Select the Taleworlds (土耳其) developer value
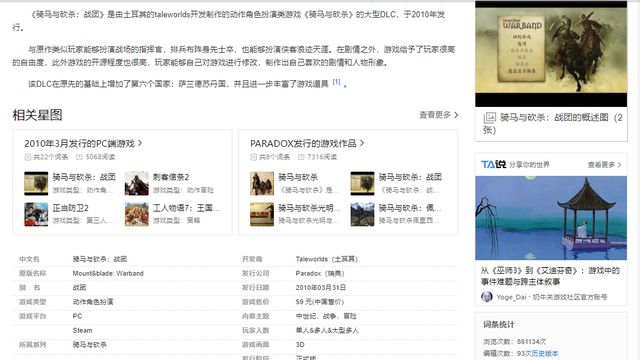Screen dimensions: 640x360 [327, 259]
